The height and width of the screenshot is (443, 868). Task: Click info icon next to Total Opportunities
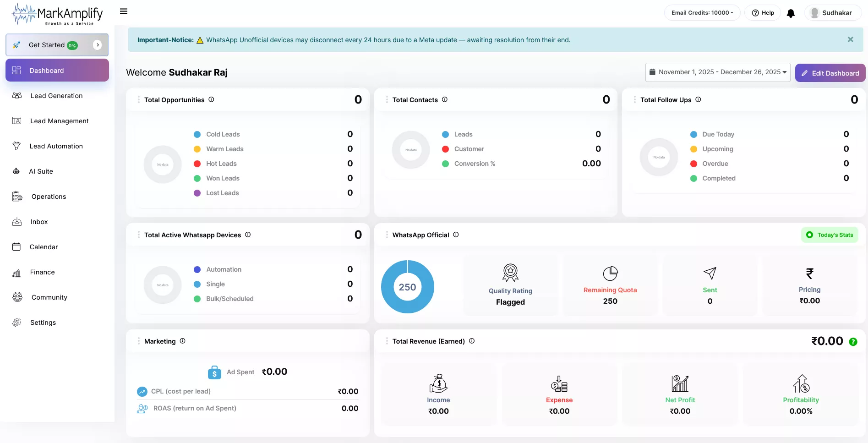click(211, 99)
